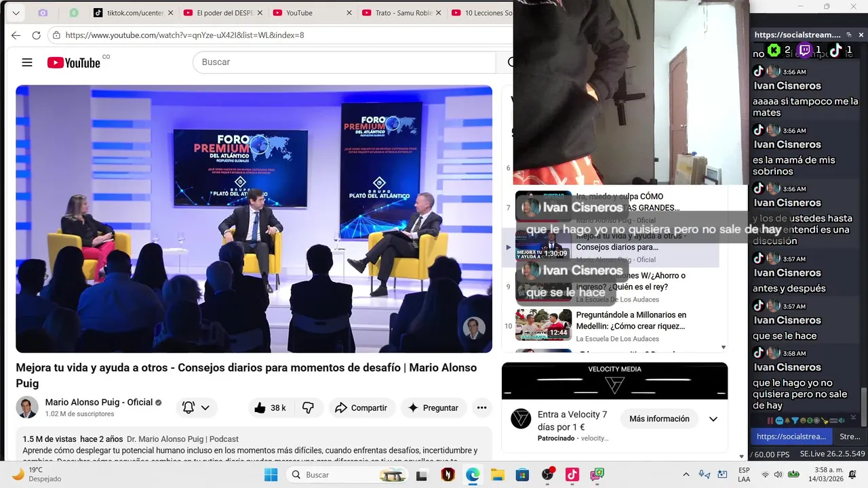The width and height of the screenshot is (868, 488).
Task: Open the funnel filter in Social Stream toolbar
Action: coord(795,421)
